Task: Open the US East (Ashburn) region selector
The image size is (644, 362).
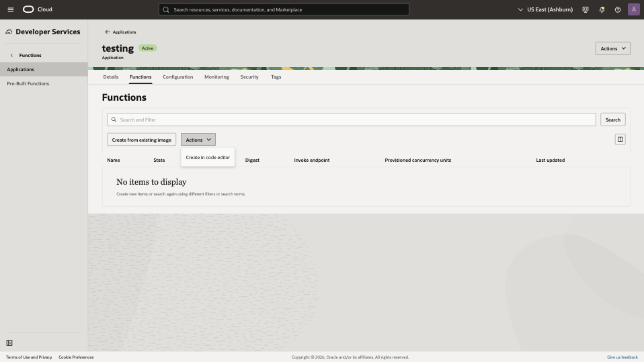Action: click(x=545, y=9)
